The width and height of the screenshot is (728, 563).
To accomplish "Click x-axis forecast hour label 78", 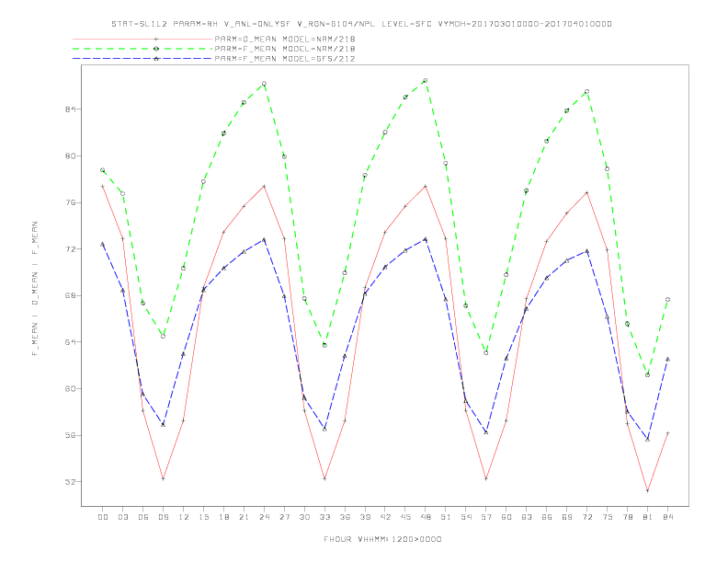I will click(x=627, y=517).
